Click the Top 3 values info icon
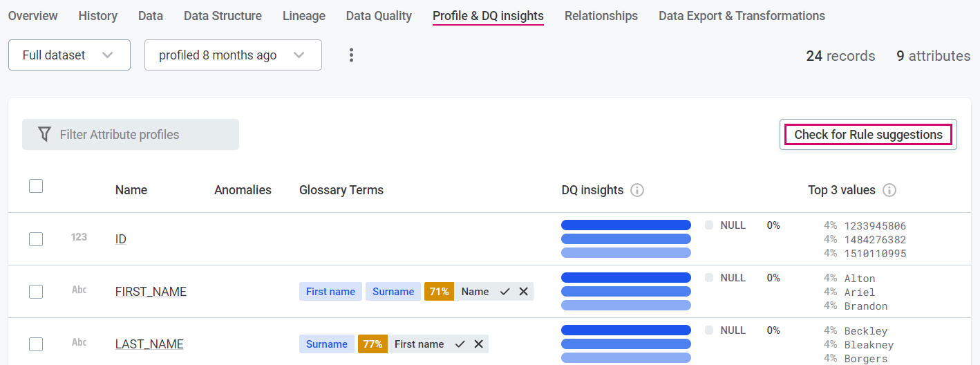Viewport: 980px width, 365px height. point(889,190)
